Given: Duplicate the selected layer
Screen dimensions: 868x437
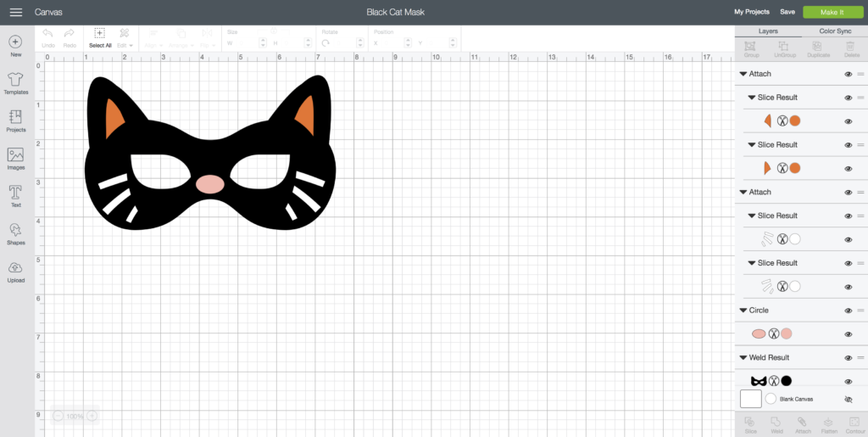Looking at the screenshot, I should tap(818, 50).
